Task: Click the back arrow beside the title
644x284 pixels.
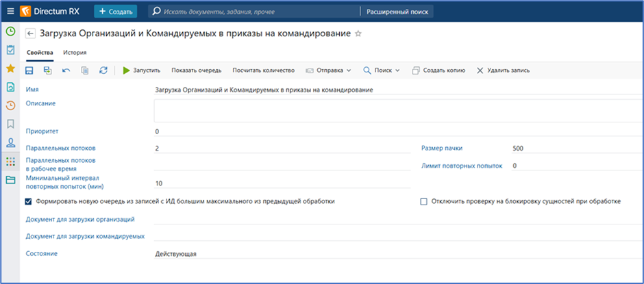Action: click(30, 34)
